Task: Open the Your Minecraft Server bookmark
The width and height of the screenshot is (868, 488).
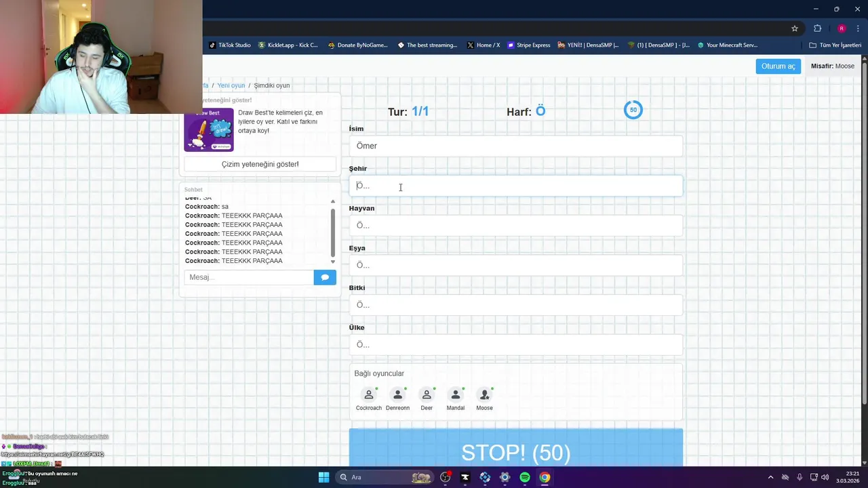Action: tap(728, 45)
